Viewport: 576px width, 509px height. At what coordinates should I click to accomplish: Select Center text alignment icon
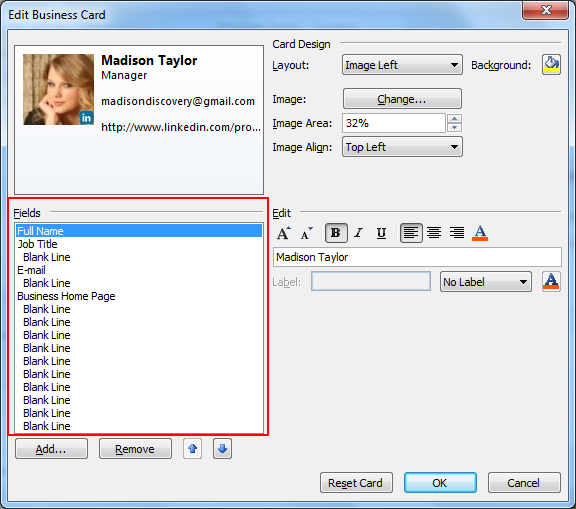434,233
